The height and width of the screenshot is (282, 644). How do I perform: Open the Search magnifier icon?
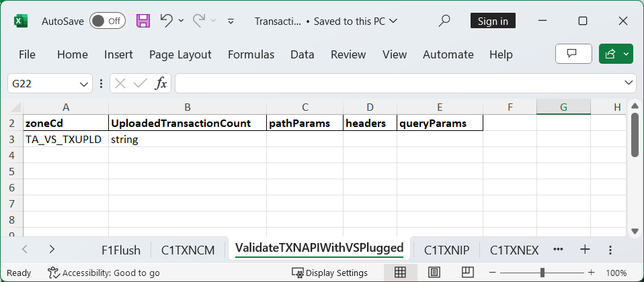pyautogui.click(x=444, y=21)
